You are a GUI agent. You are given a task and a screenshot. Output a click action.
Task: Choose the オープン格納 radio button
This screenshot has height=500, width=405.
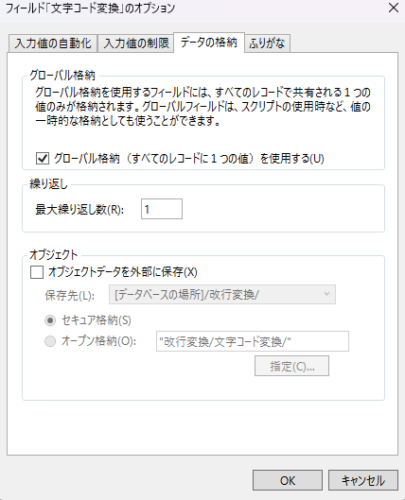(50, 341)
